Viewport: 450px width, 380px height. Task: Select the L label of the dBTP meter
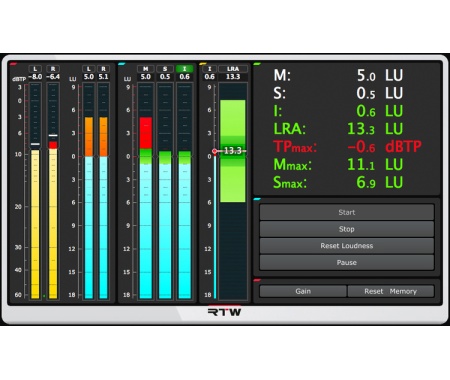click(x=35, y=69)
